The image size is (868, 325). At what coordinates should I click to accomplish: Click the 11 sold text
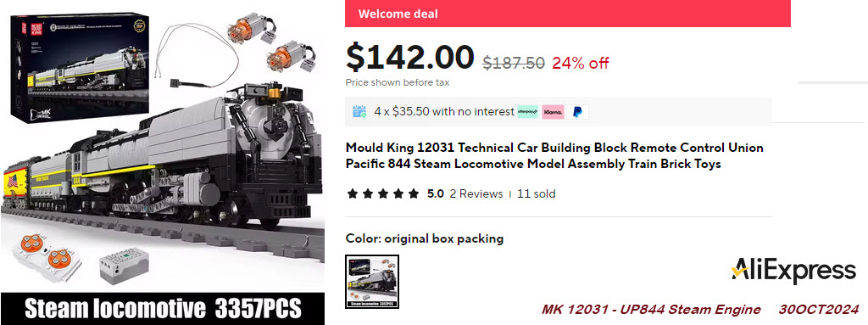click(x=536, y=194)
